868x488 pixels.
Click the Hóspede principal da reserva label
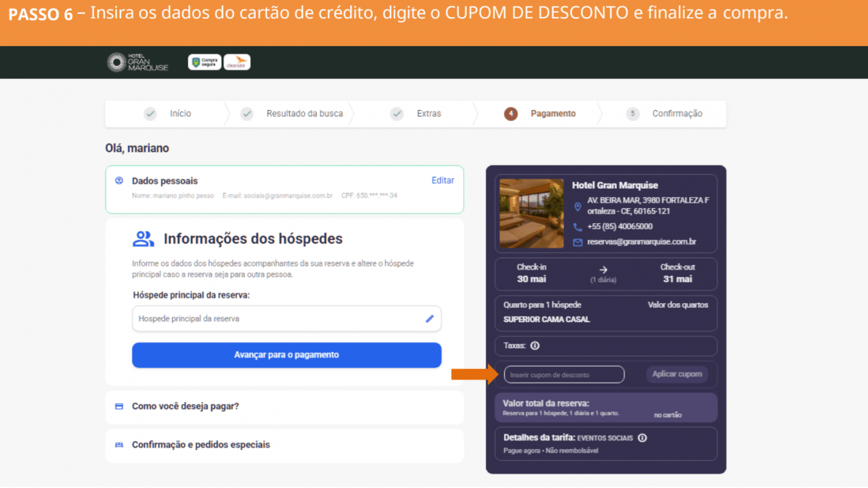(192, 296)
